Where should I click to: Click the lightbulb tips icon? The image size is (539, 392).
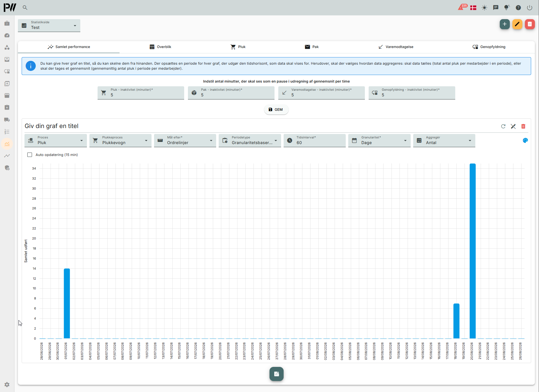pyautogui.click(x=507, y=8)
